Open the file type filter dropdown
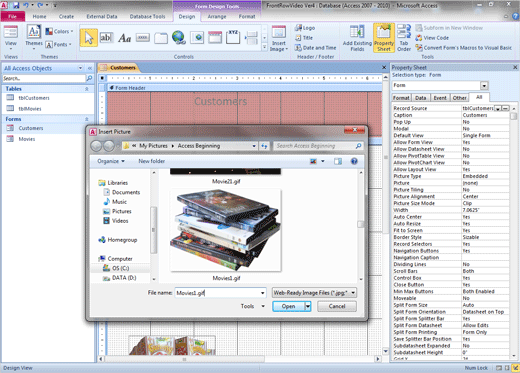 pyautogui.click(x=314, y=293)
